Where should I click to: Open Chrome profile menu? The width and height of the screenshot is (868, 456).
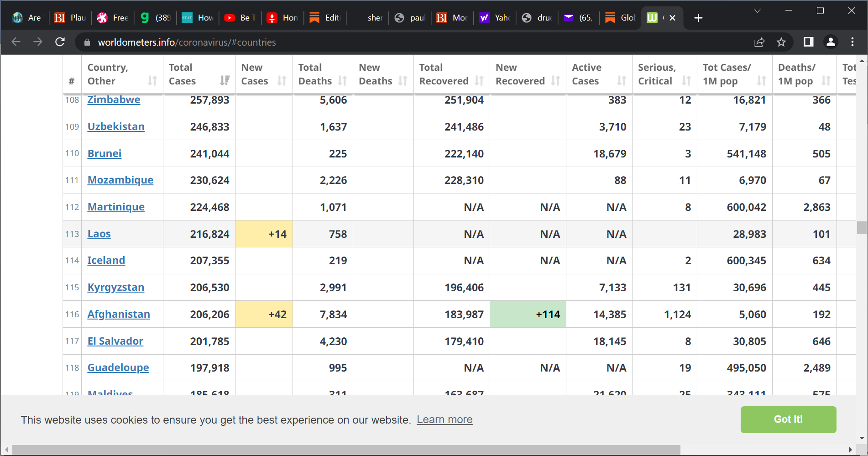pos(831,42)
